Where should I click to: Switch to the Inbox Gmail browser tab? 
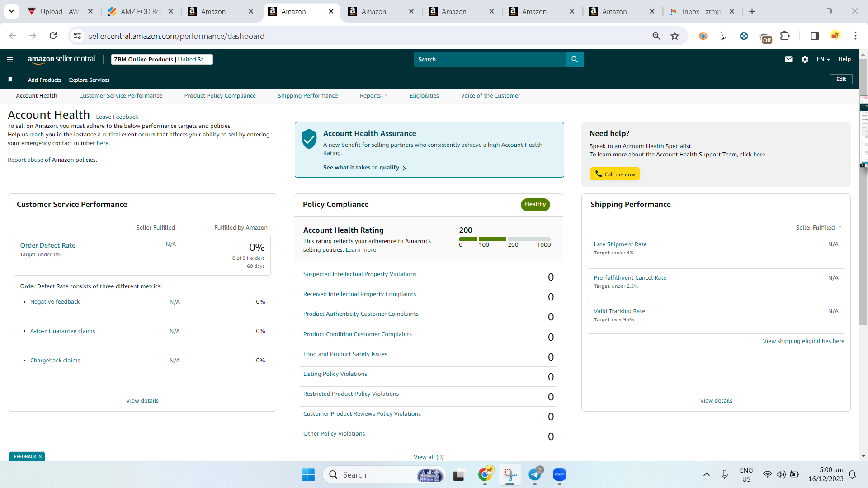702,11
